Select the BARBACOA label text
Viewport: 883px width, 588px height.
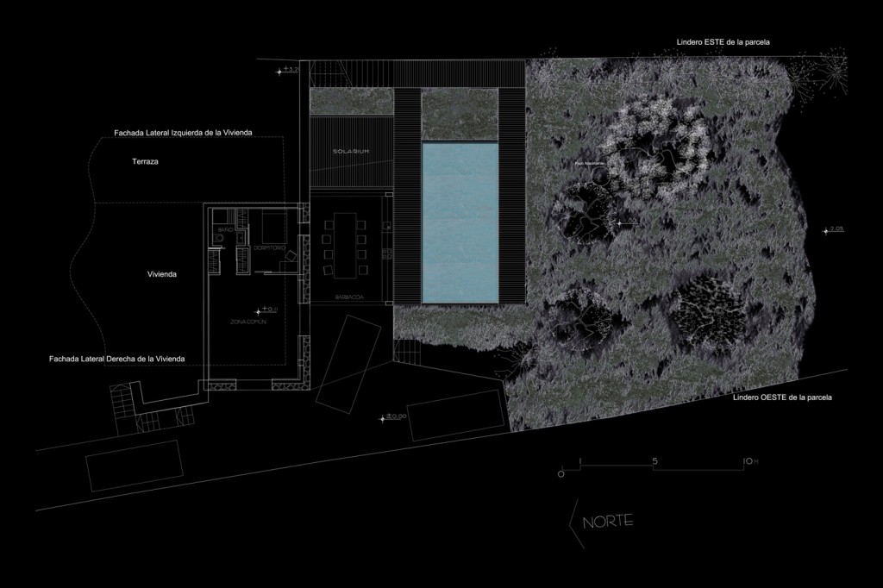[x=349, y=296]
